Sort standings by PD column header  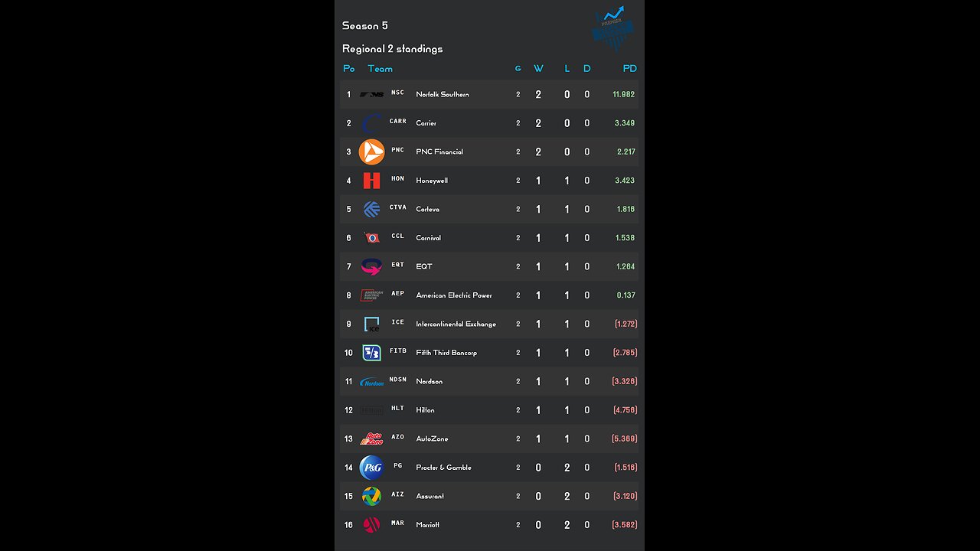629,69
